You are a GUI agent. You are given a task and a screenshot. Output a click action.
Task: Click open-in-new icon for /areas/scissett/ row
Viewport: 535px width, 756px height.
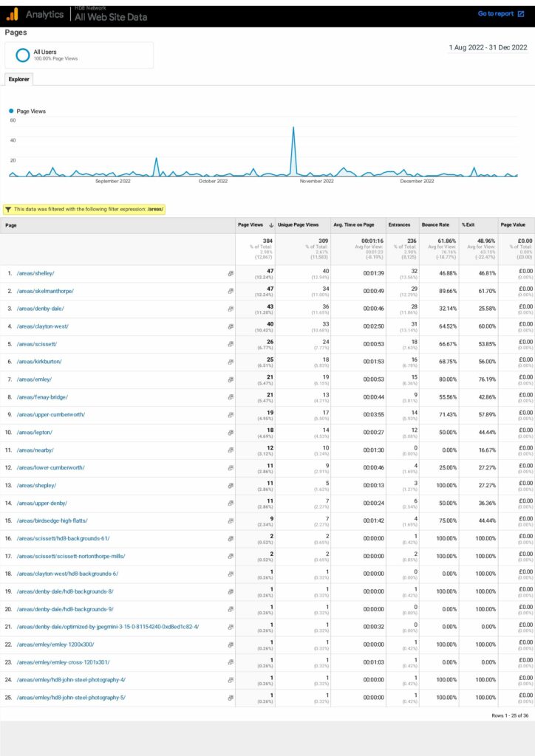click(x=231, y=344)
